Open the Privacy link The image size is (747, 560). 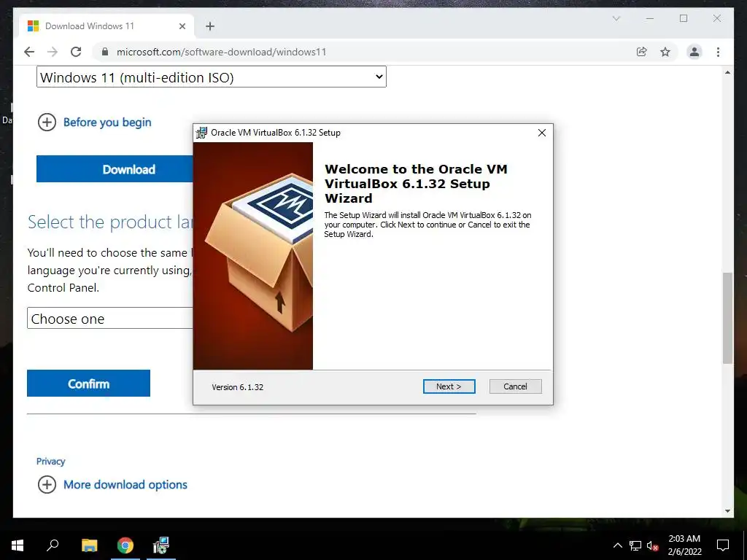click(50, 462)
